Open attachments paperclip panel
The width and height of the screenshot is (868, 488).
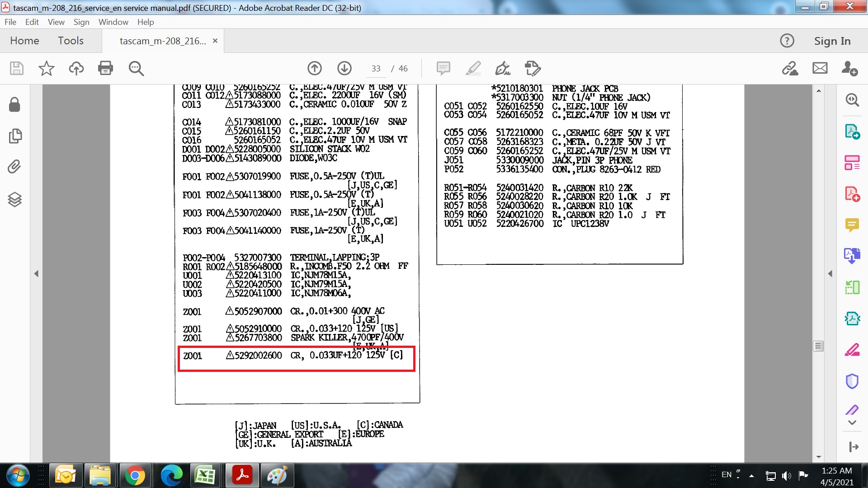point(14,167)
